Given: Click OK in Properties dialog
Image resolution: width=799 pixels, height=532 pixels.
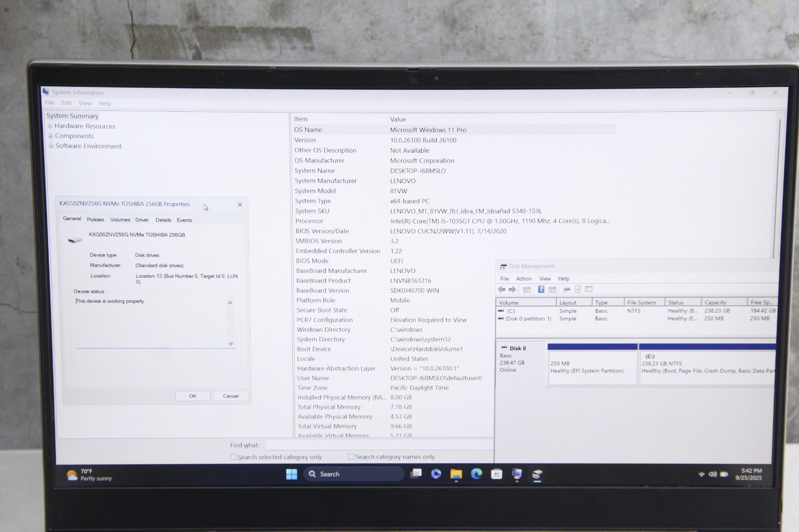Looking at the screenshot, I should pos(193,396).
